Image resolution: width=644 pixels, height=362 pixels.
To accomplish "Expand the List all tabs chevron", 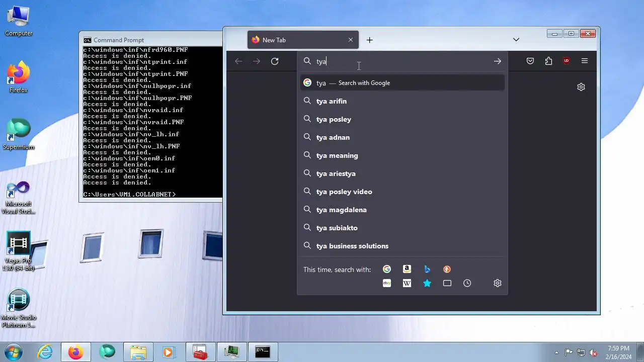I will (x=516, y=40).
